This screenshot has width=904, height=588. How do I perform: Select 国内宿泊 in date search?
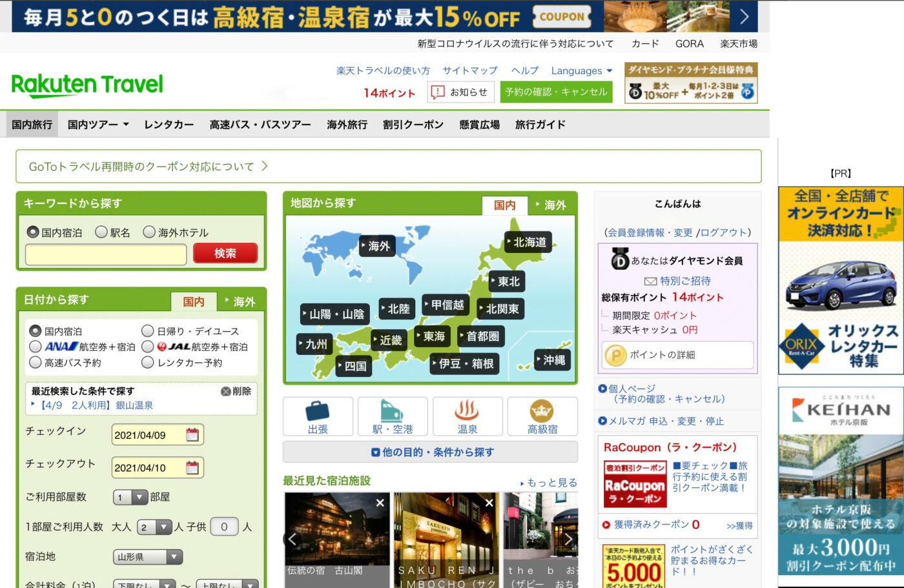[36, 330]
